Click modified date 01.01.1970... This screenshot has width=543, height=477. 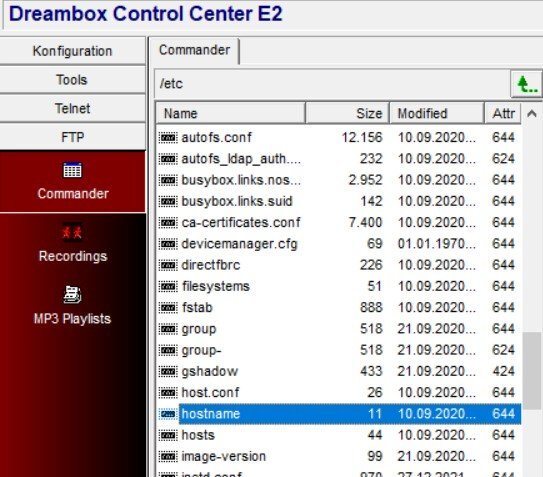436,244
